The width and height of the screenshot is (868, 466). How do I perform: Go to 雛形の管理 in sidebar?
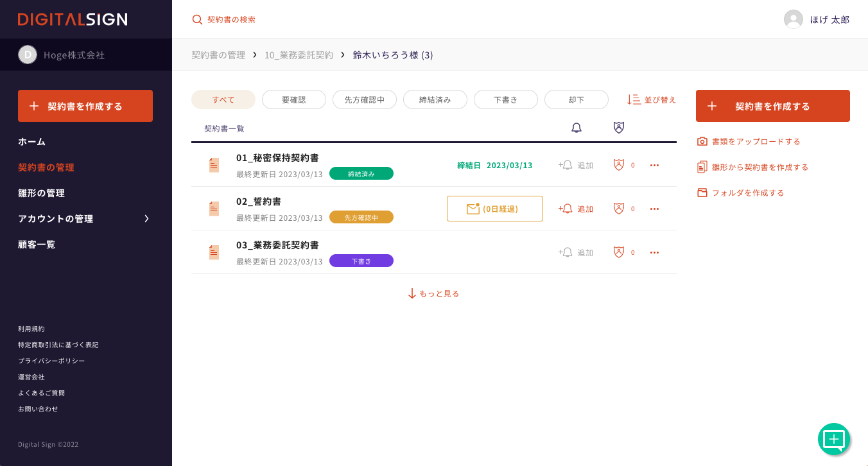[41, 193]
